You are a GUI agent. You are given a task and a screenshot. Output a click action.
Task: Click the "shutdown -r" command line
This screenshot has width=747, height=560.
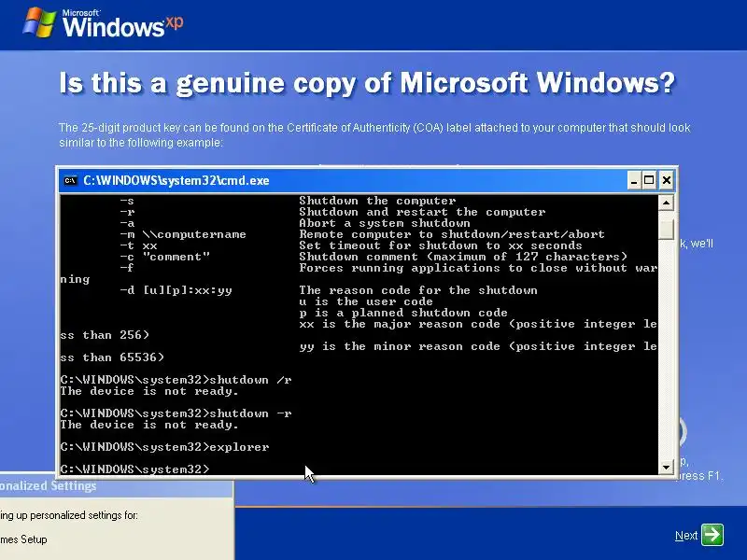pos(176,413)
